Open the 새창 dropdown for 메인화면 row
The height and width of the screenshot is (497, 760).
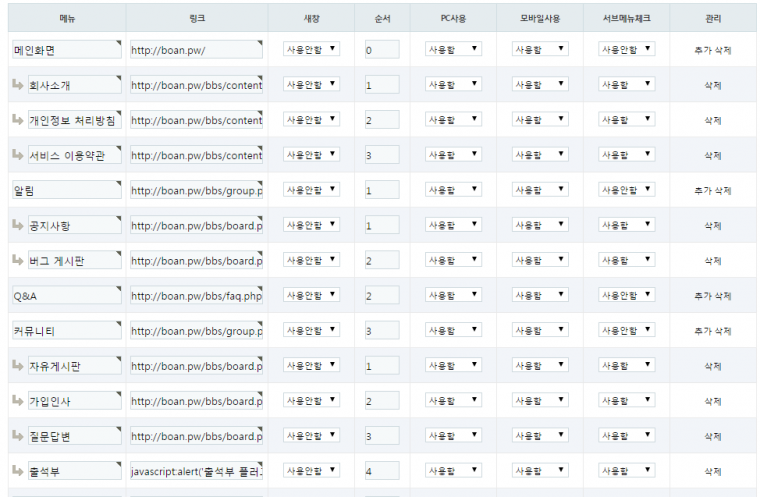[310, 49]
